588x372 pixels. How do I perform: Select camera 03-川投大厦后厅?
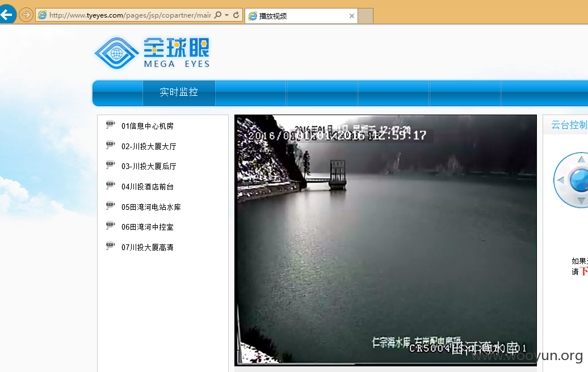pyautogui.click(x=149, y=166)
